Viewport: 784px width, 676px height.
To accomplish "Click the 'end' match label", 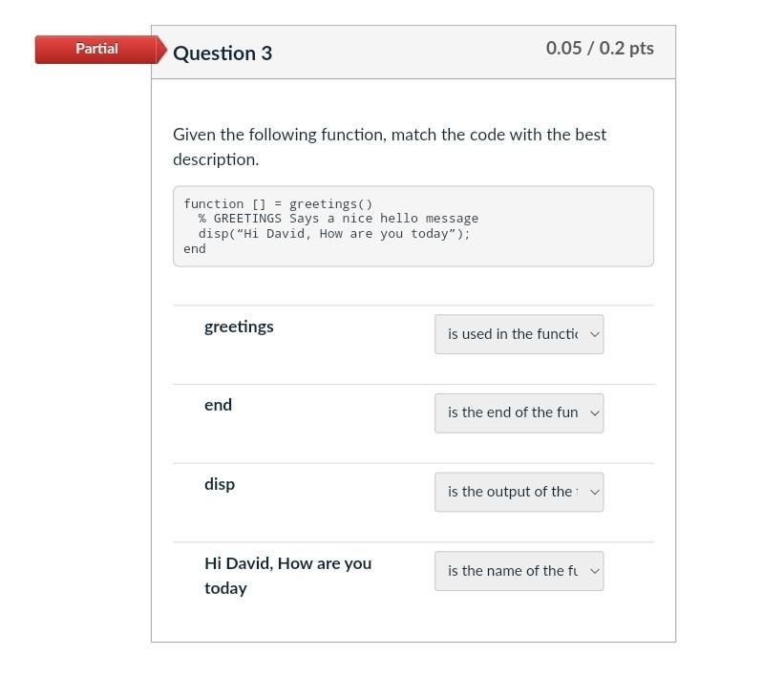I will point(218,405).
